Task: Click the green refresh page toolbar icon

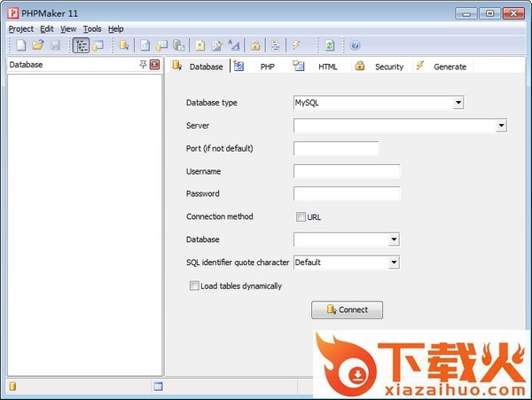Action: point(330,45)
